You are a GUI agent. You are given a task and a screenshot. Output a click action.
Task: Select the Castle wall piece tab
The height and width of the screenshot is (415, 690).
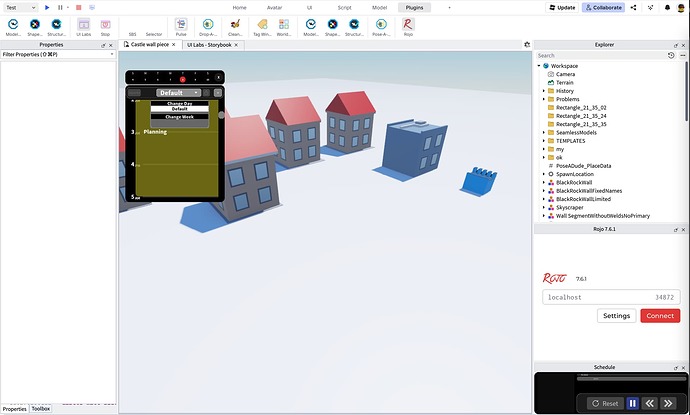(150, 44)
